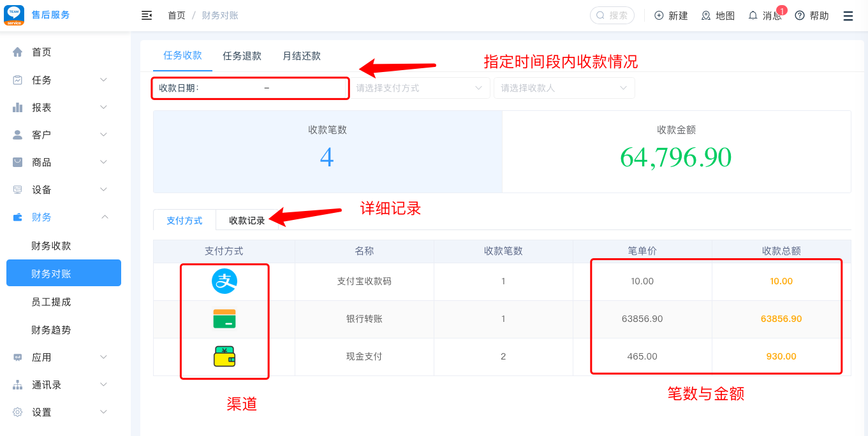The image size is (868, 436).
Task: Expand the 任务 sidebar menu
Action: coord(63,80)
